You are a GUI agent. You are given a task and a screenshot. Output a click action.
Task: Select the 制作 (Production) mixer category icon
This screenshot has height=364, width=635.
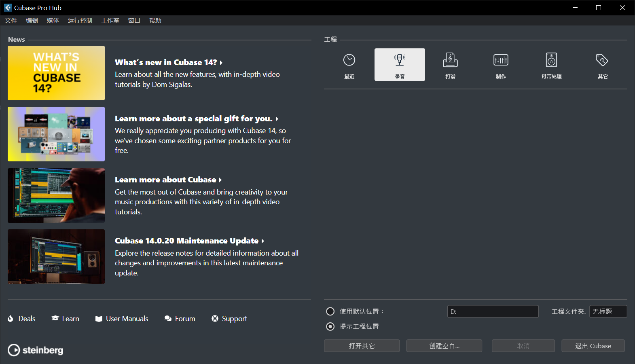click(501, 65)
